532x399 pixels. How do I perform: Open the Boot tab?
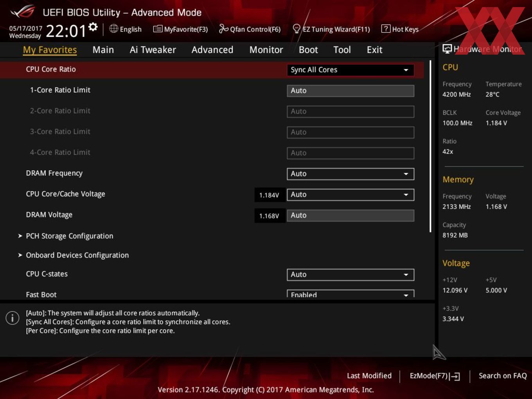coord(308,50)
